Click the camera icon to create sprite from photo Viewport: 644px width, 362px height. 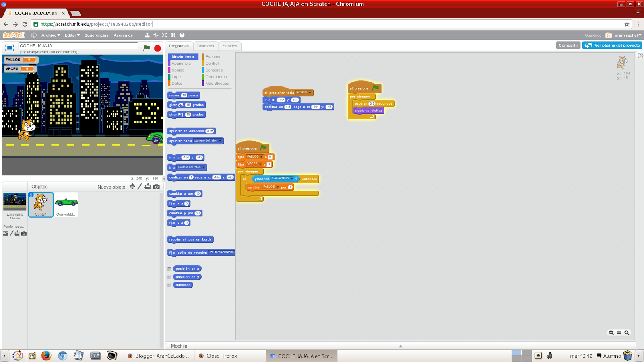(157, 187)
